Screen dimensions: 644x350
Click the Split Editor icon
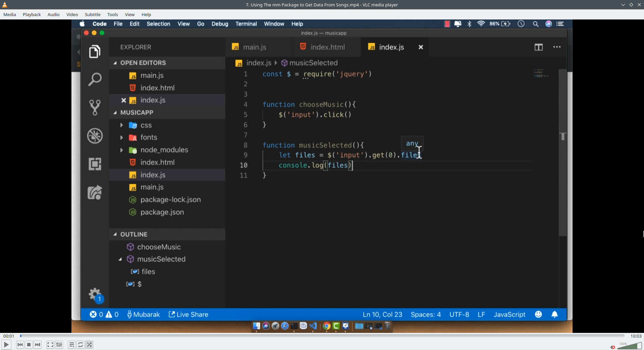[x=538, y=47]
